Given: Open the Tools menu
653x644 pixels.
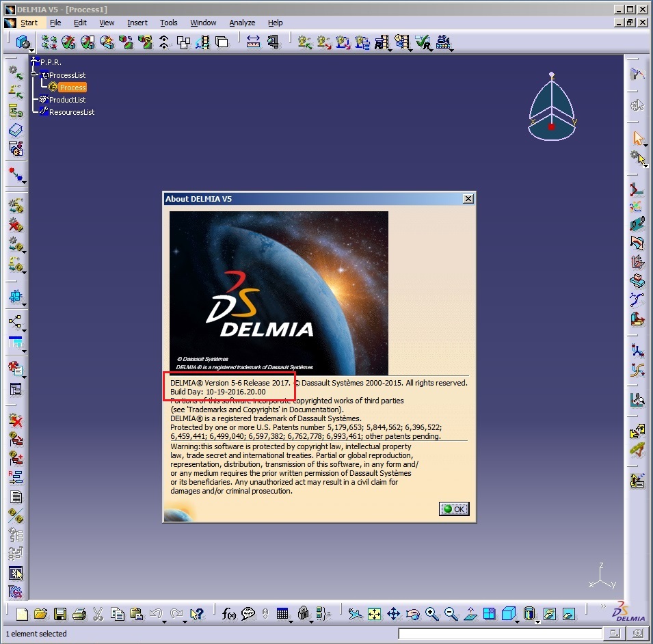Looking at the screenshot, I should (168, 23).
